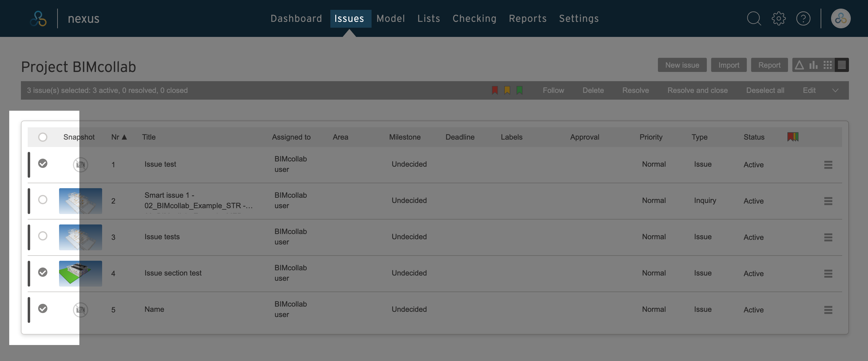Switch to list view icon
This screenshot has height=361, width=868.
tap(841, 65)
